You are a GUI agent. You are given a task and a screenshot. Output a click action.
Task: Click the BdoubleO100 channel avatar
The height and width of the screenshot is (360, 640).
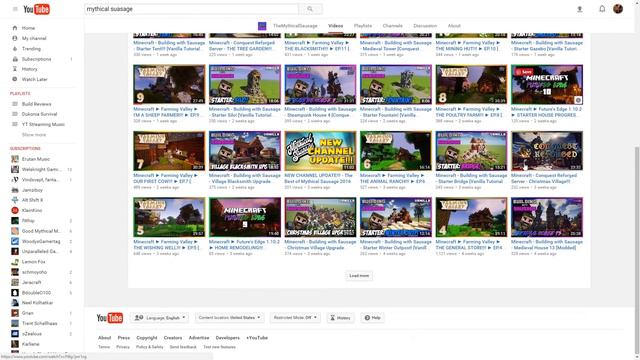click(x=15, y=293)
